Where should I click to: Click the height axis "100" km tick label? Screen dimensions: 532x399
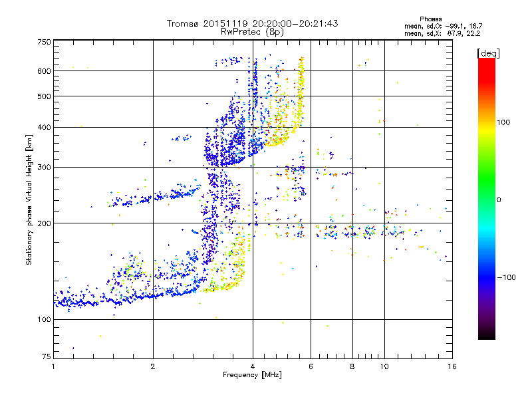44,320
